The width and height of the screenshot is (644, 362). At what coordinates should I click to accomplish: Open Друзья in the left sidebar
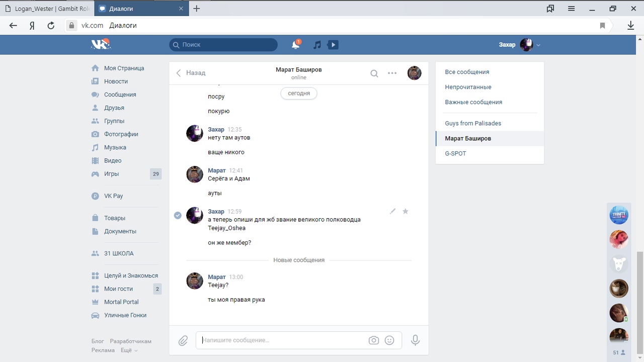pos(114,108)
